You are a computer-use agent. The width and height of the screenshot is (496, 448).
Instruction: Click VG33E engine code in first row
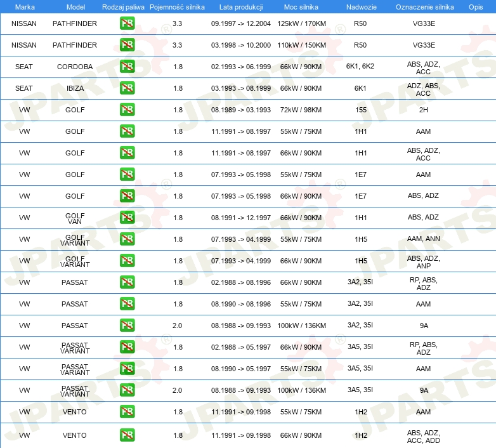coord(424,23)
